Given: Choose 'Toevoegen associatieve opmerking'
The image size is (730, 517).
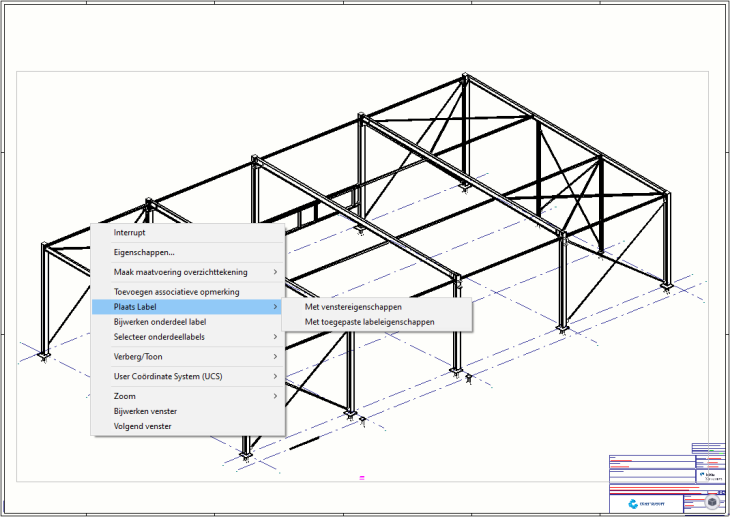Looking at the screenshot, I should (x=176, y=292).
